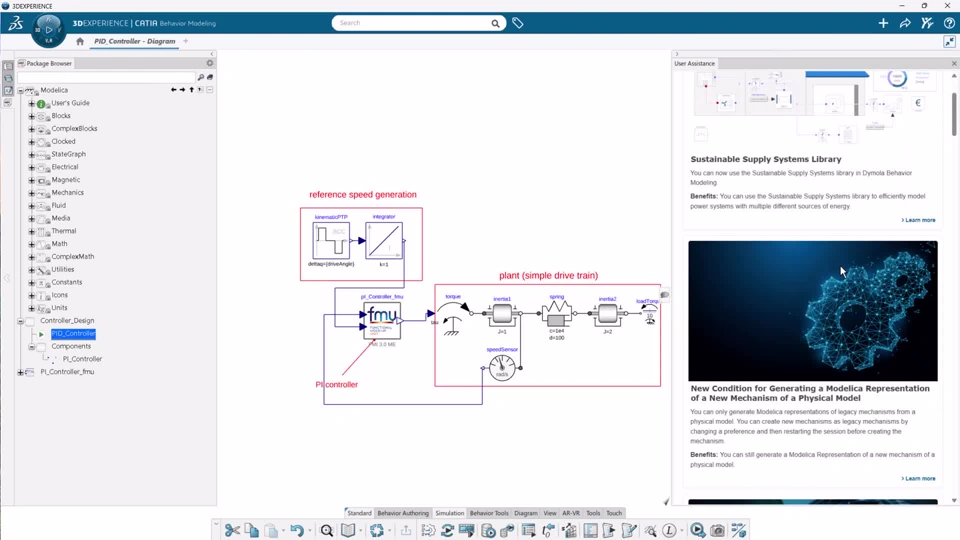Image resolution: width=960 pixels, height=540 pixels.
Task: Select the ComplexMath package
Action: (73, 257)
